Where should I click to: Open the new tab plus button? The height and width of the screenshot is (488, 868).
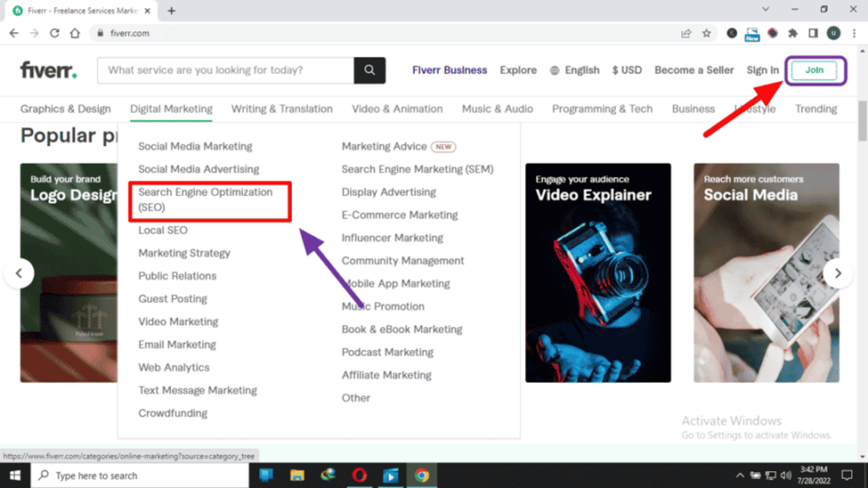[x=171, y=11]
